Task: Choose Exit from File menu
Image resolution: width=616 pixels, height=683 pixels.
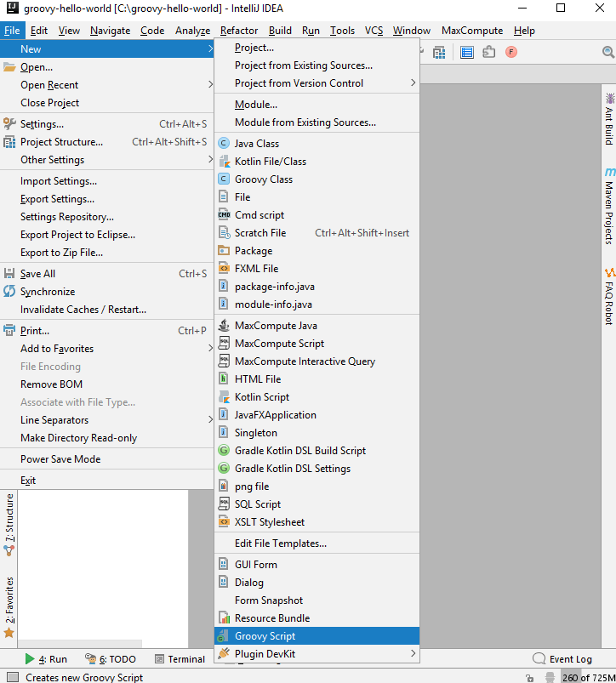Action: click(106, 481)
